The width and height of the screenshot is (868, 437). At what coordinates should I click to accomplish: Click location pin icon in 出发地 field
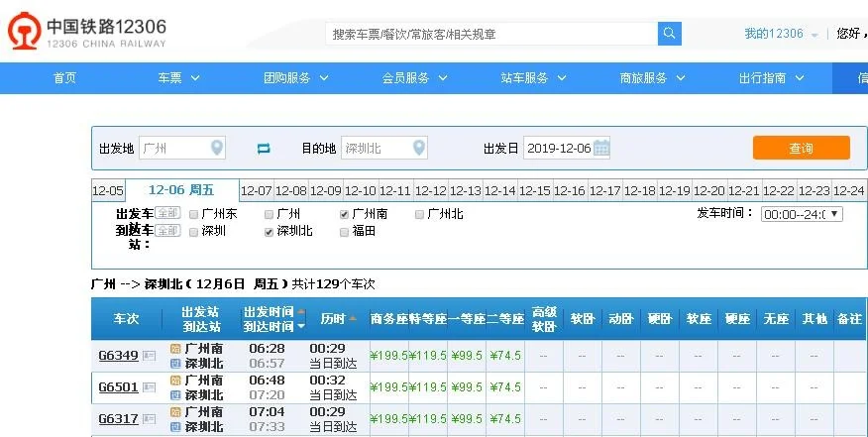[217, 148]
